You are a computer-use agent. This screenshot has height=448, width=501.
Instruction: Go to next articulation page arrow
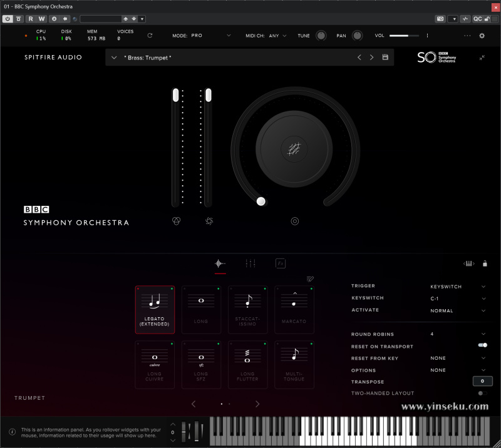(257, 404)
